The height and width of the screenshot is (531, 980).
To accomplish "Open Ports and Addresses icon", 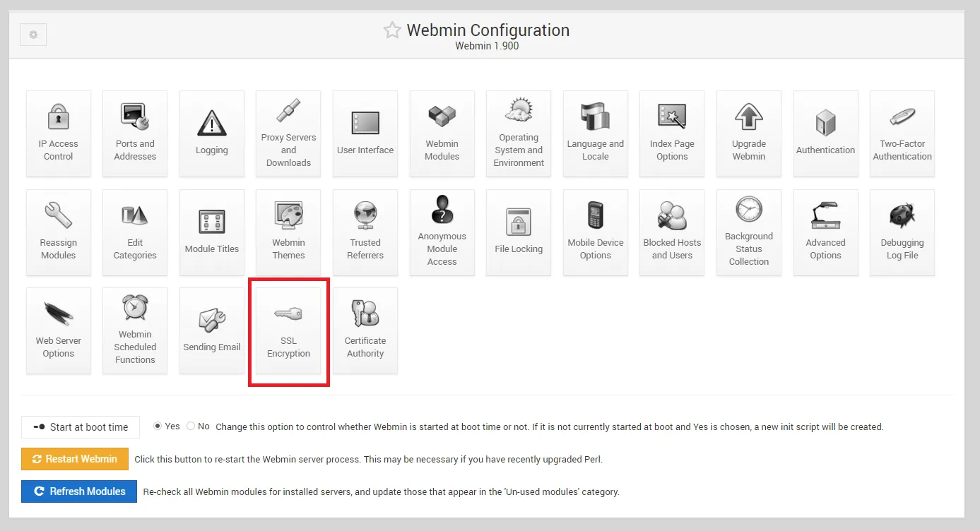I will coord(135,133).
